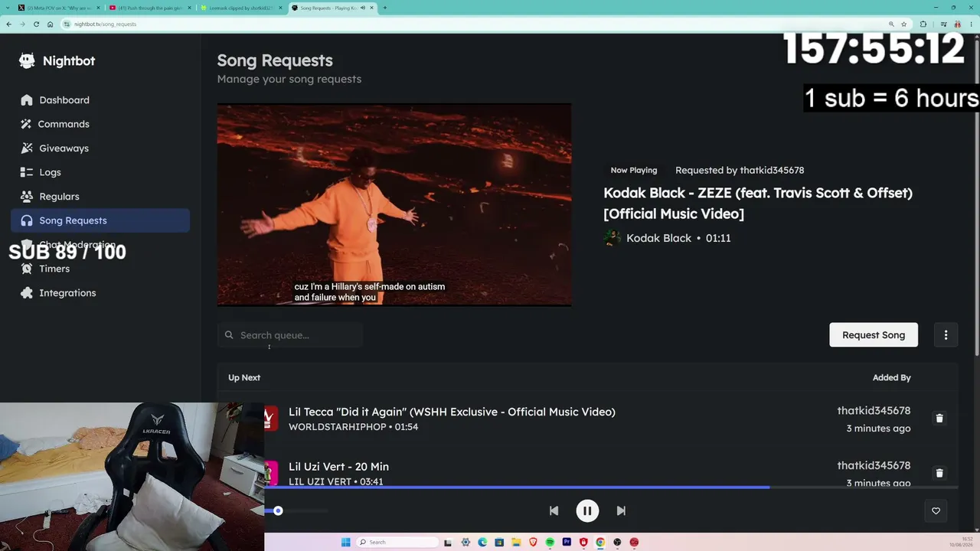Click the 'Added By' column header
Screen dimensions: 980x551
pos(892,377)
